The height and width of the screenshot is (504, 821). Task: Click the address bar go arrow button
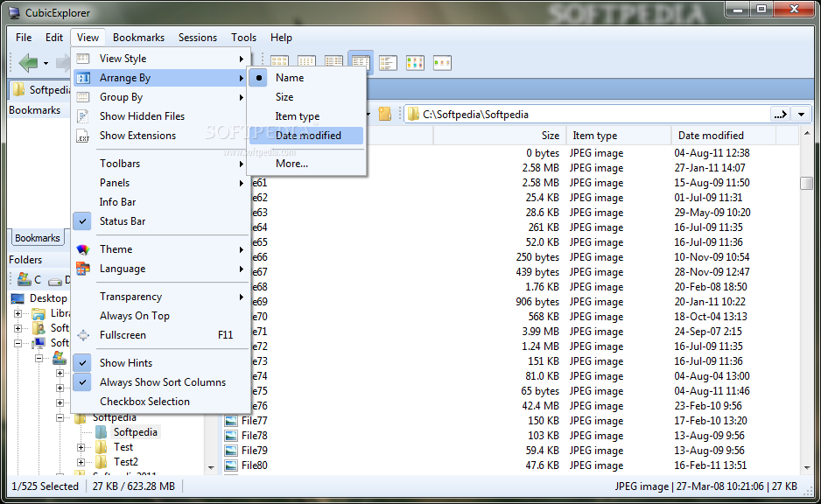click(x=781, y=114)
